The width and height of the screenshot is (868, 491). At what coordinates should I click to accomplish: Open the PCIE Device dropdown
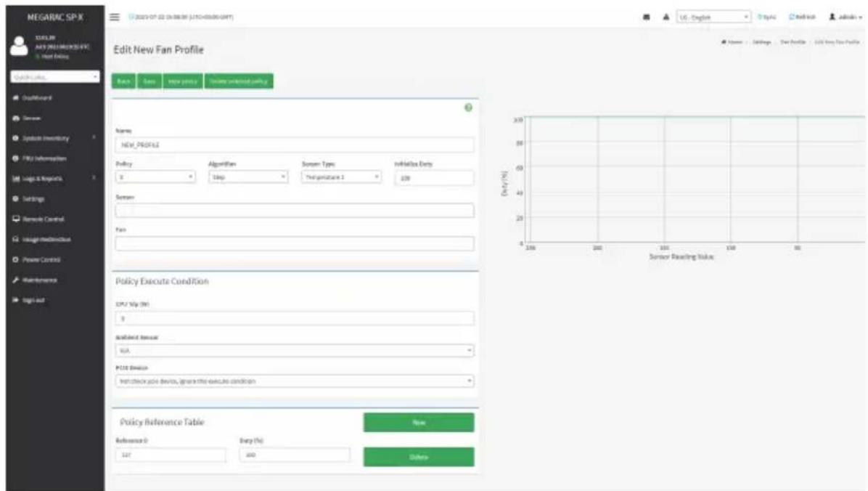pos(295,381)
